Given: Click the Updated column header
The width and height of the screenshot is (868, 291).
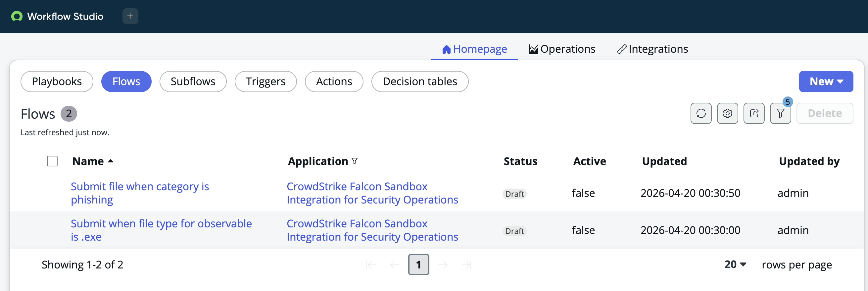Looking at the screenshot, I should point(664,161).
